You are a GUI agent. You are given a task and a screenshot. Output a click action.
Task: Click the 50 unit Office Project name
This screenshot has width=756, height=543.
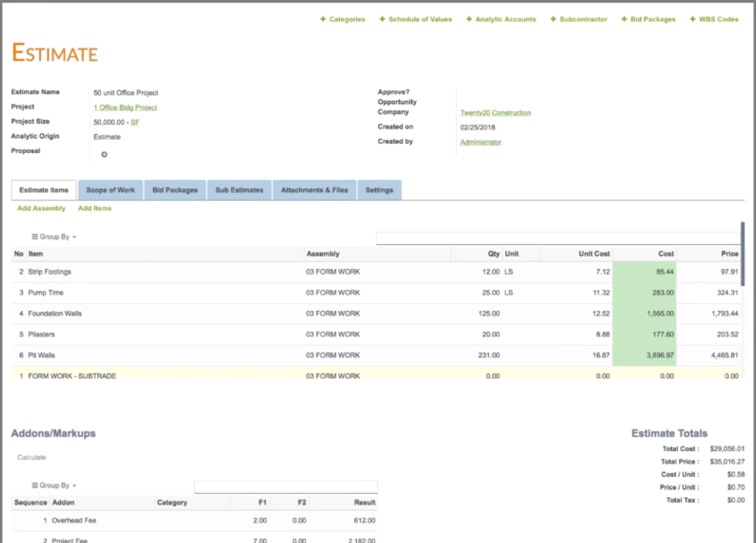126,92
